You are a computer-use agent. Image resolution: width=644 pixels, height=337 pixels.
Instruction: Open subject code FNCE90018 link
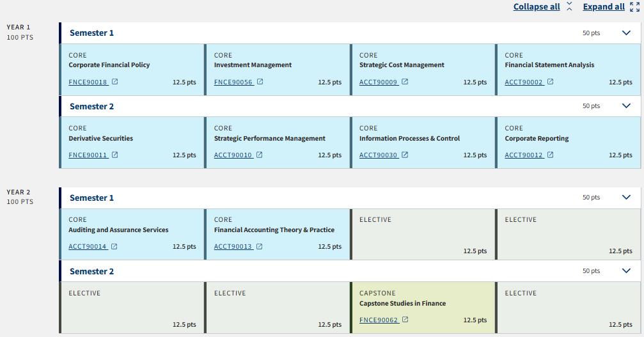[88, 82]
